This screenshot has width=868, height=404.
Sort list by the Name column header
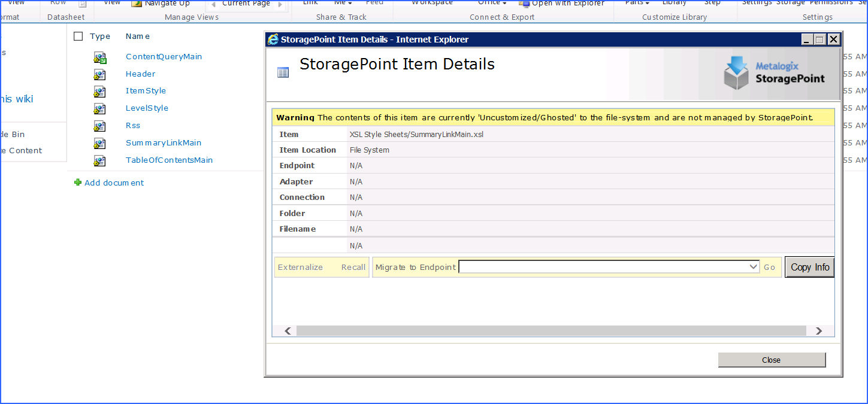coord(138,37)
